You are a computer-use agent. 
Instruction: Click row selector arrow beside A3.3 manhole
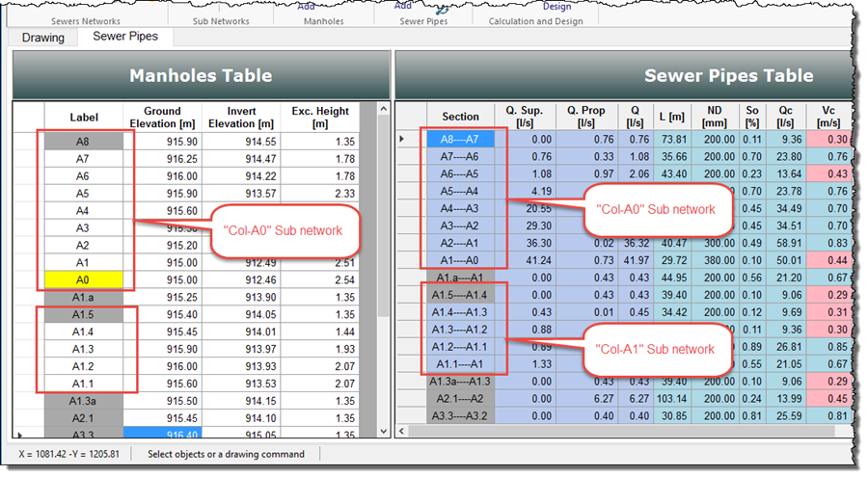pyautogui.click(x=21, y=435)
